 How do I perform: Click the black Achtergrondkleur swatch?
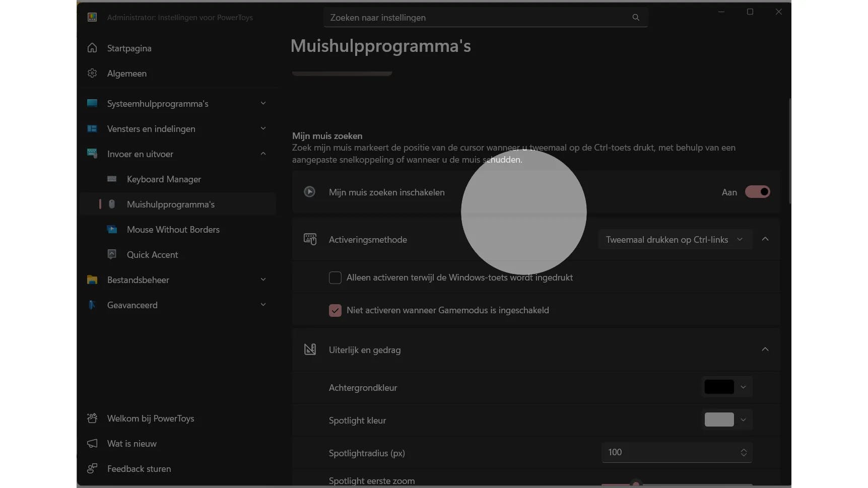719,387
